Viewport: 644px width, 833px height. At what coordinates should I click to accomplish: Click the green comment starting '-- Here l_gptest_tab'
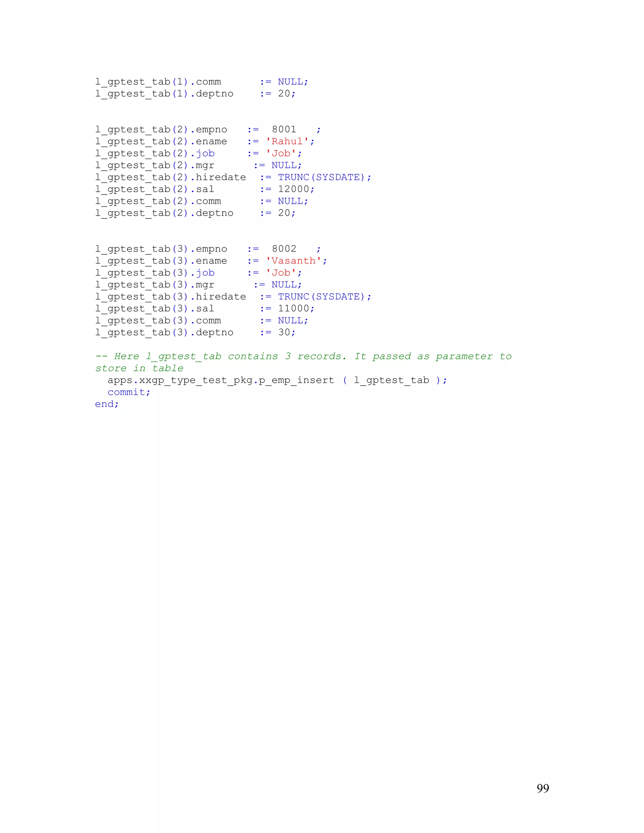tap(303, 357)
